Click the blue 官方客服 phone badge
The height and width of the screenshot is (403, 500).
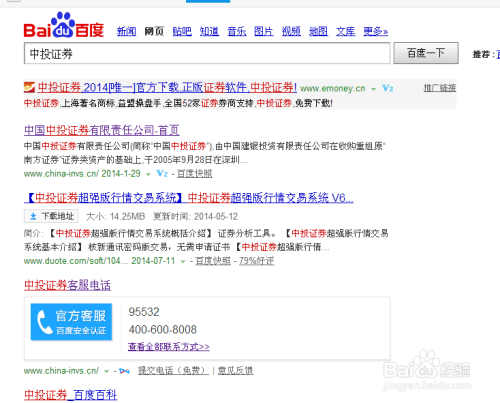point(71,322)
